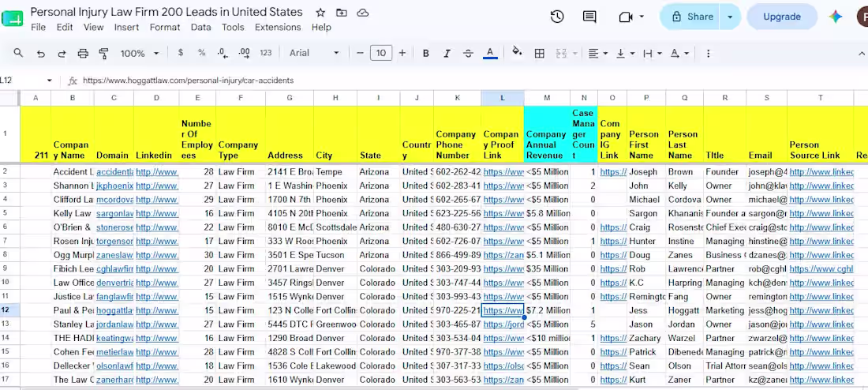Open horizontal align dropdown
The height and width of the screenshot is (390, 868).
pos(597,53)
